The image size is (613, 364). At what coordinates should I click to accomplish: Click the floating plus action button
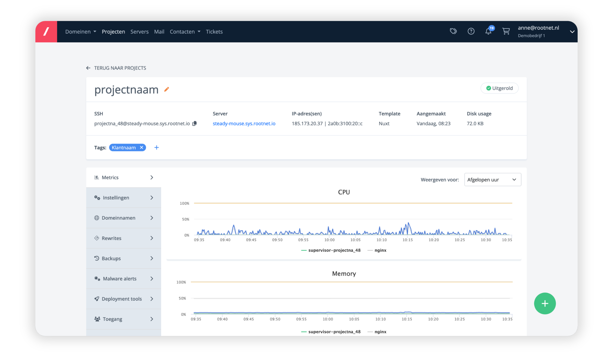pyautogui.click(x=545, y=303)
